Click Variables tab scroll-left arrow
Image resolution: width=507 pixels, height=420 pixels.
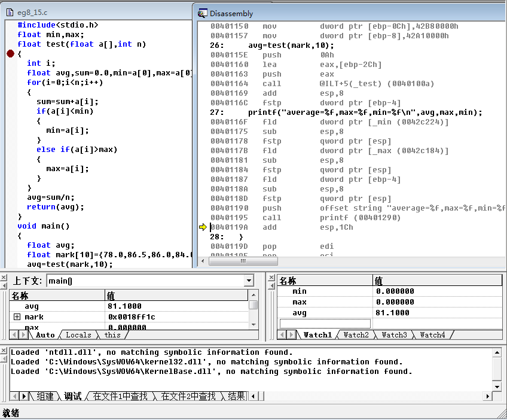coord(14,334)
